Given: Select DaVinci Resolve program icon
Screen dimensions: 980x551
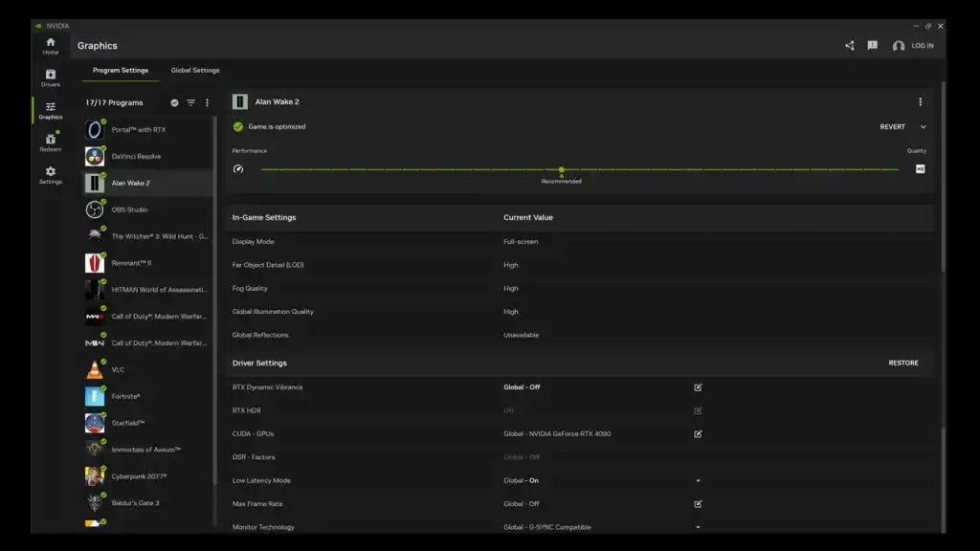Looking at the screenshot, I should (x=95, y=156).
